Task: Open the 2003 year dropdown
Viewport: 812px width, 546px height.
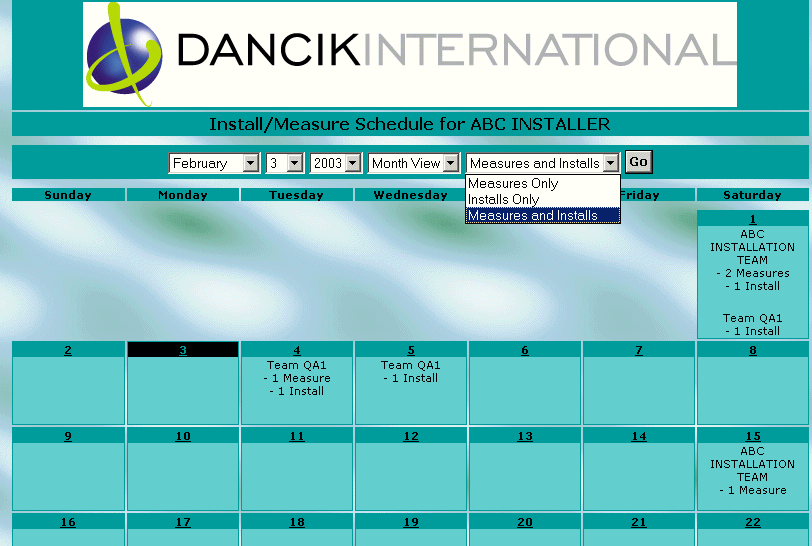Action: [x=335, y=163]
